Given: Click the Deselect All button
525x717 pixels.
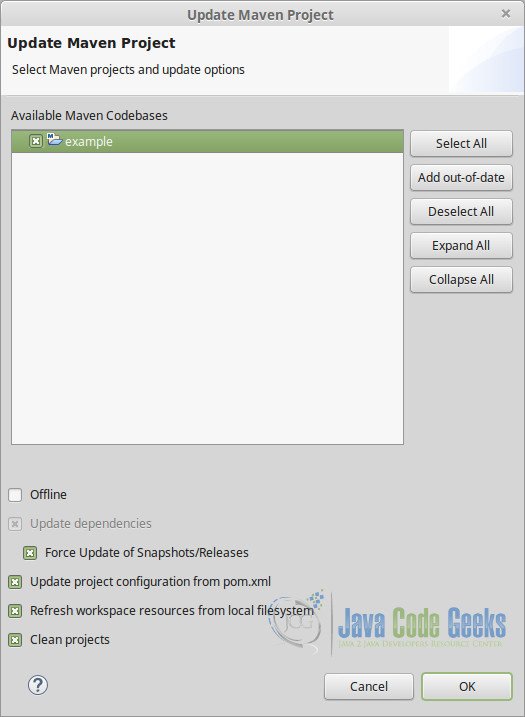Looking at the screenshot, I should (461, 212).
